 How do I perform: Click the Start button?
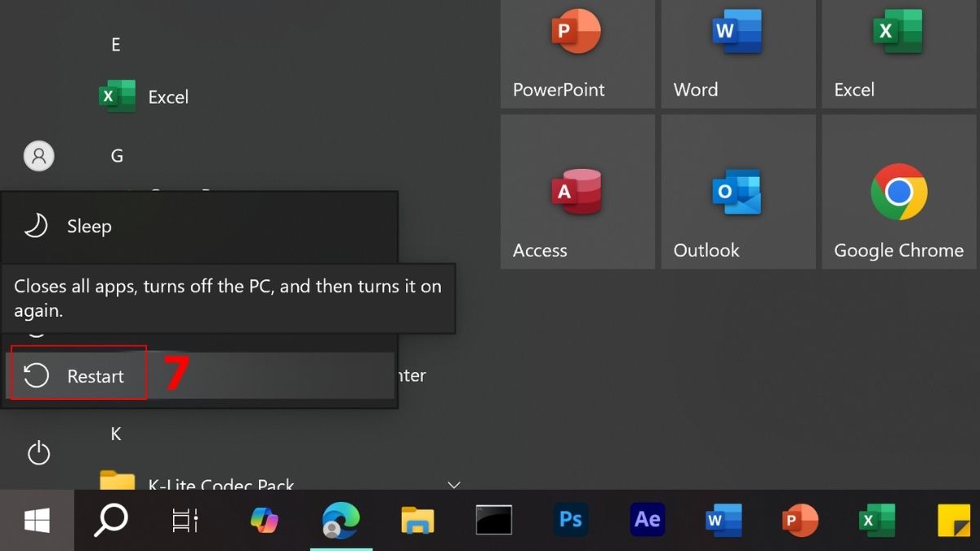click(x=35, y=519)
